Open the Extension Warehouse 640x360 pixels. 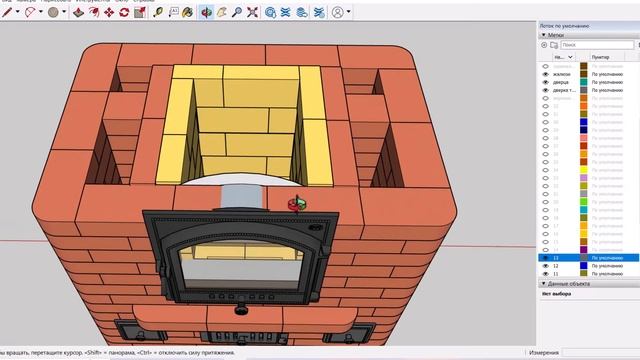pos(286,12)
